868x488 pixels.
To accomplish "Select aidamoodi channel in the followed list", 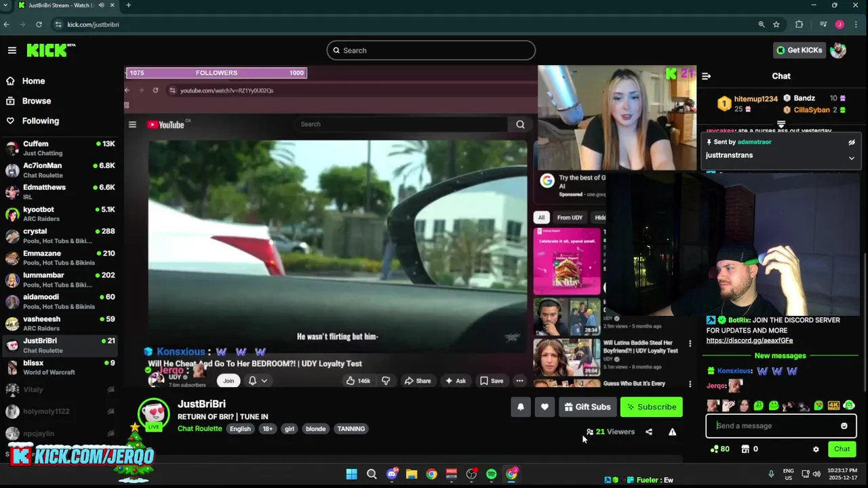I will click(x=60, y=302).
